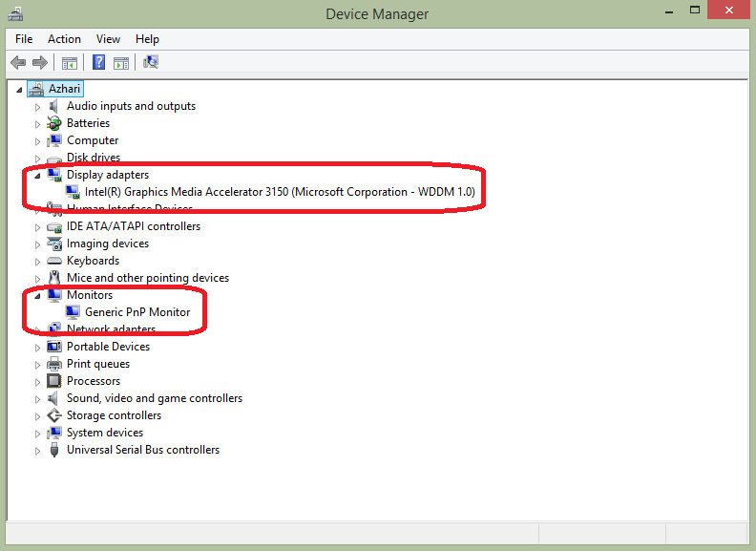Screen dimensions: 756x551
Task: Expand the Processors node arrow
Action: click(37, 382)
